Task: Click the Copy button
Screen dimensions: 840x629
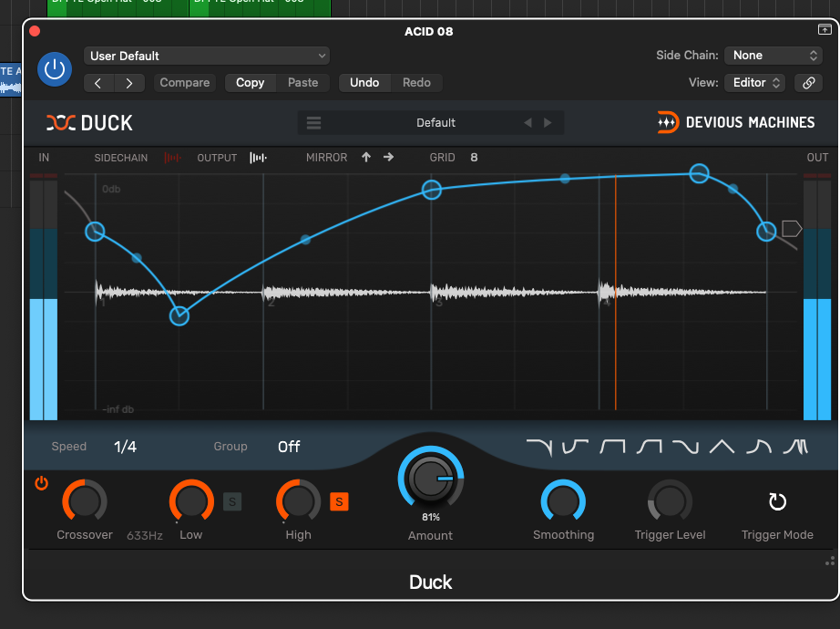Action: click(x=251, y=83)
